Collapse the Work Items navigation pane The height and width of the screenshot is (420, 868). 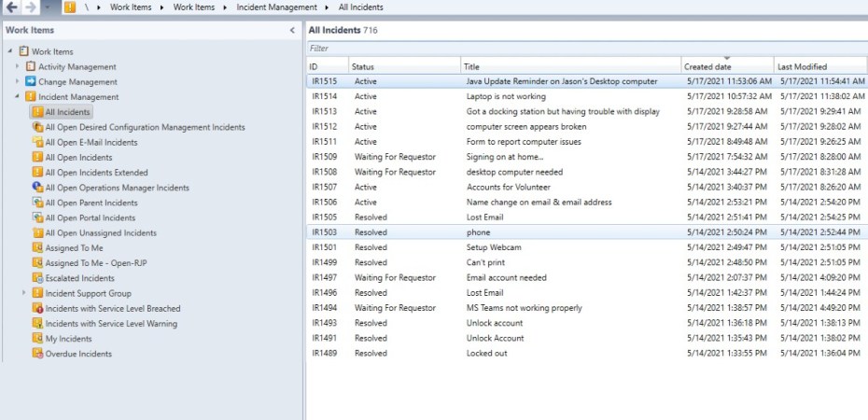click(292, 31)
